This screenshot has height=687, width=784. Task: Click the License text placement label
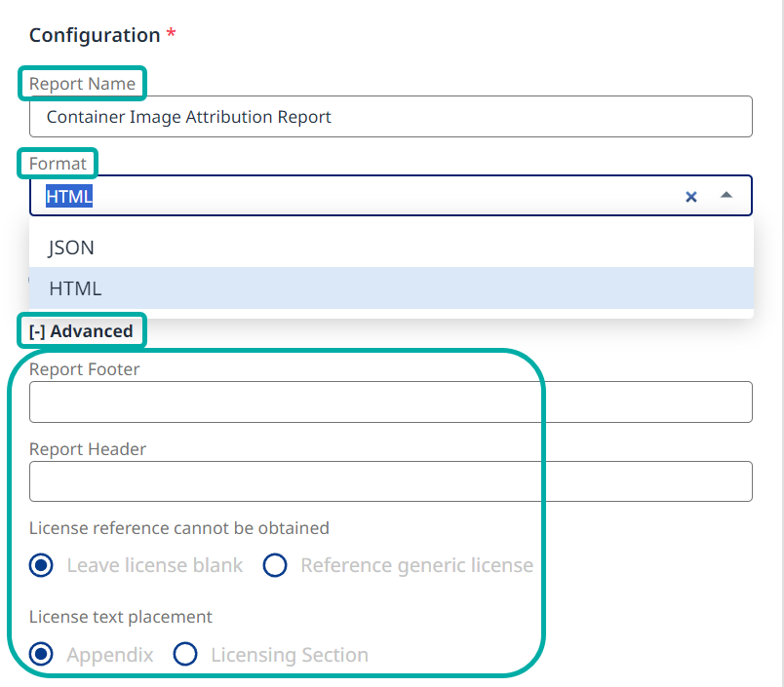(120, 616)
